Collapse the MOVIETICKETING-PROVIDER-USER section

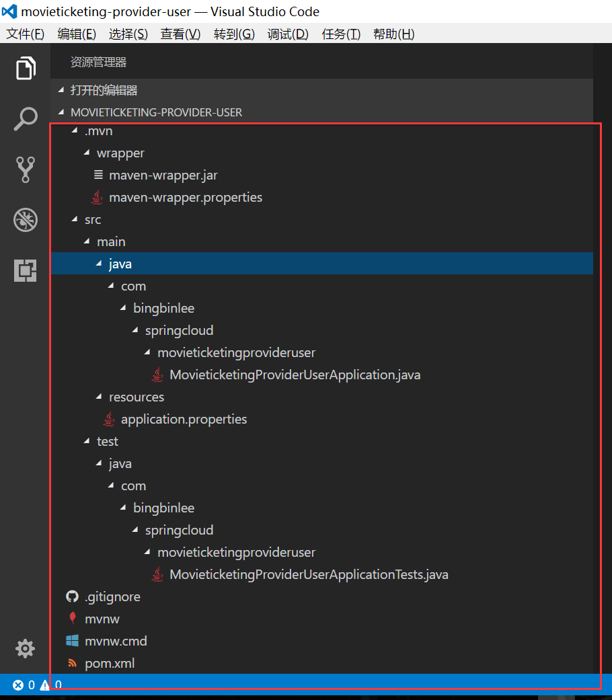point(61,112)
